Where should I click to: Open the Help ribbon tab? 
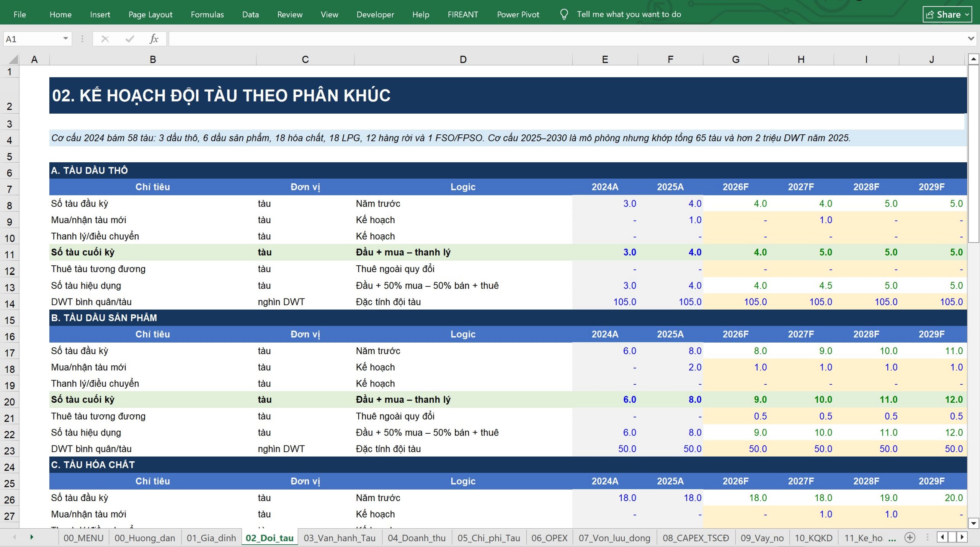[421, 15]
